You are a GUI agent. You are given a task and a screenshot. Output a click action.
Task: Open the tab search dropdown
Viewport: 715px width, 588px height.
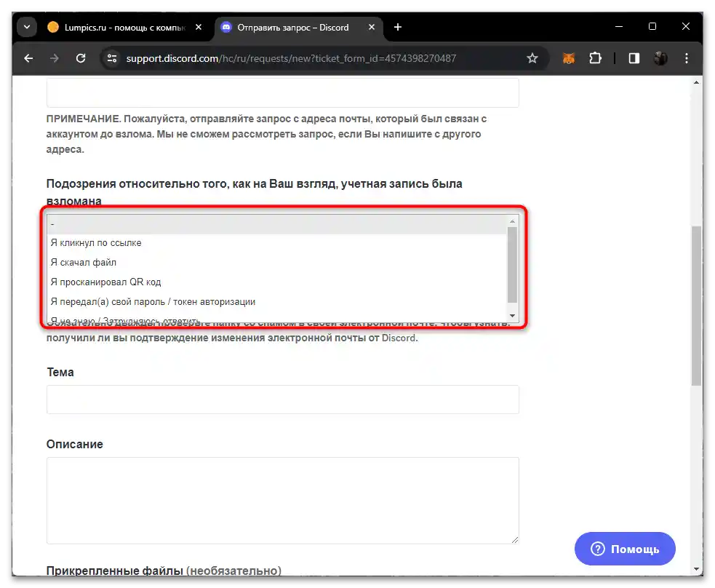(x=27, y=28)
